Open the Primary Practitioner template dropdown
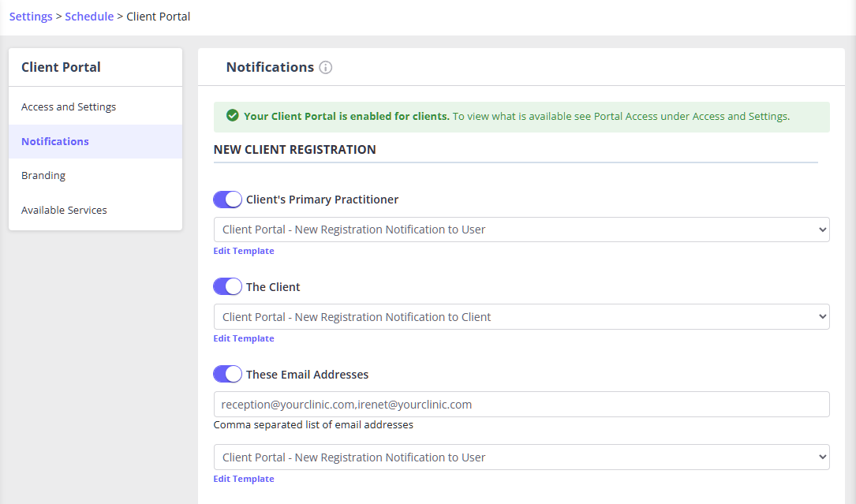The height and width of the screenshot is (504, 856). coord(521,230)
